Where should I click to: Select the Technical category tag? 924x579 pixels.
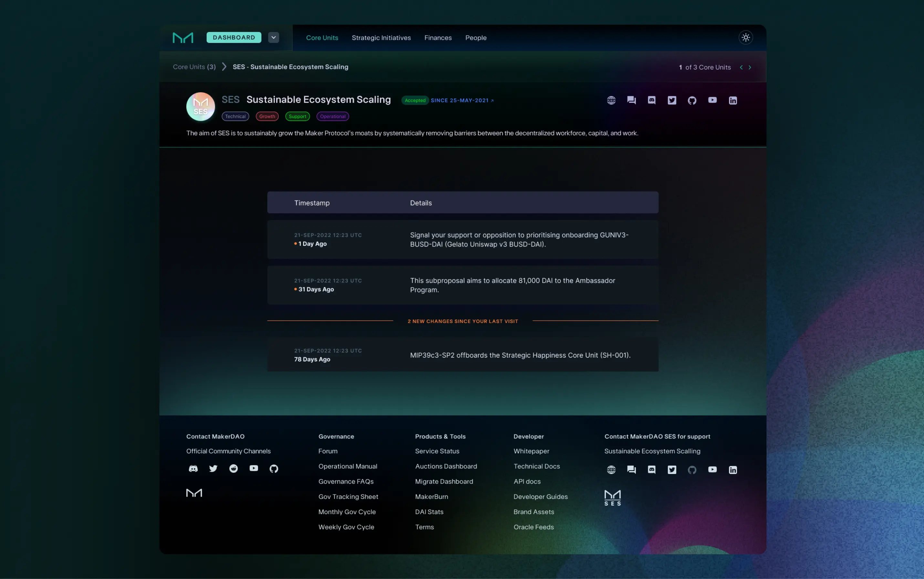[235, 116]
